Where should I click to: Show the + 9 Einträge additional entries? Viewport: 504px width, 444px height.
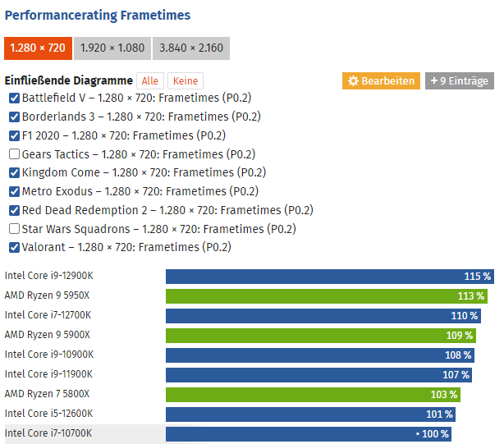pyautogui.click(x=460, y=81)
